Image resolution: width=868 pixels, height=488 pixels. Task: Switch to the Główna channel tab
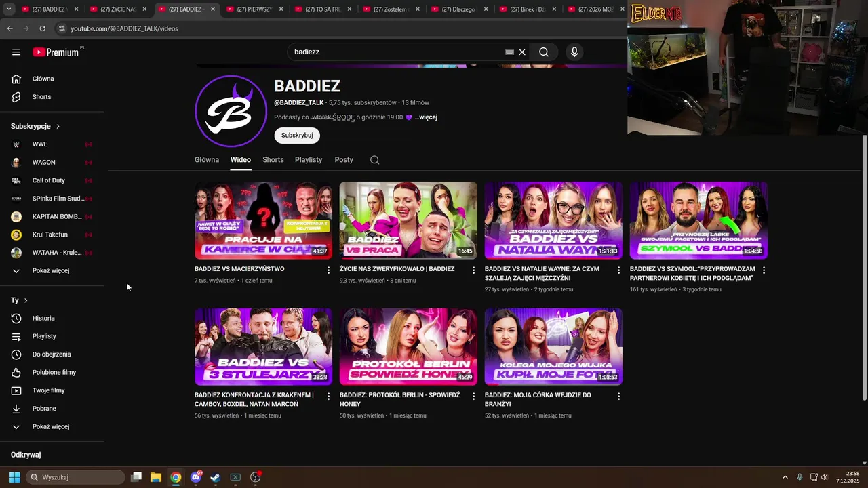207,160
